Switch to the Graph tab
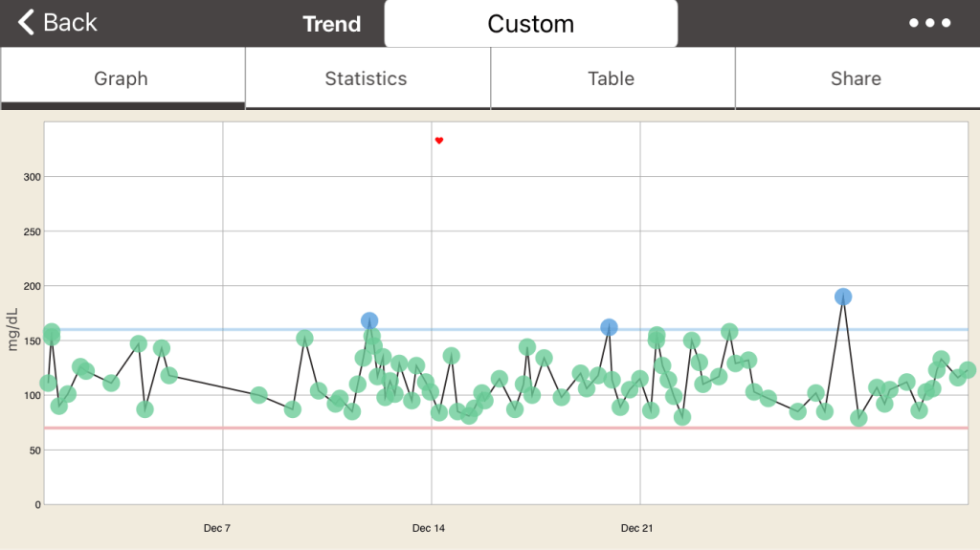This screenshot has height=550, width=980. point(122,78)
